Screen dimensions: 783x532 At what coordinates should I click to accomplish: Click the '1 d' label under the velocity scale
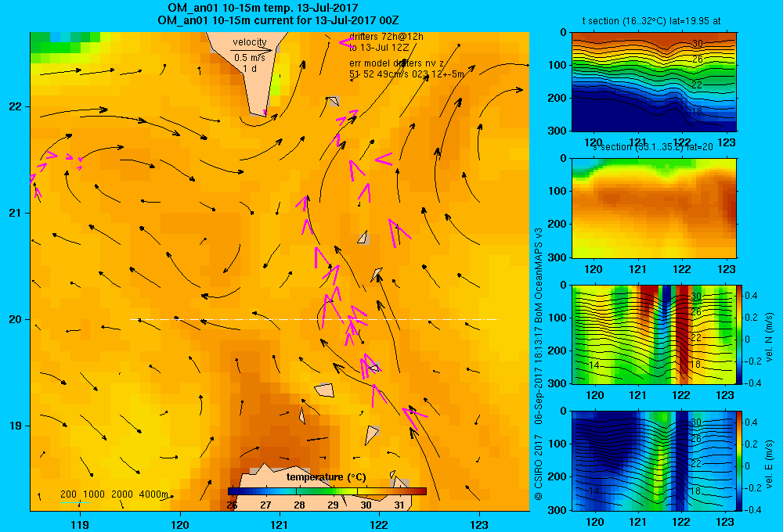[250, 68]
